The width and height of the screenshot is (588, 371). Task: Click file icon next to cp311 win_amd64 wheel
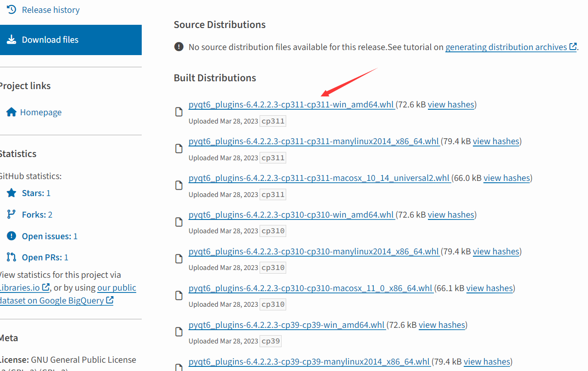coord(179,112)
